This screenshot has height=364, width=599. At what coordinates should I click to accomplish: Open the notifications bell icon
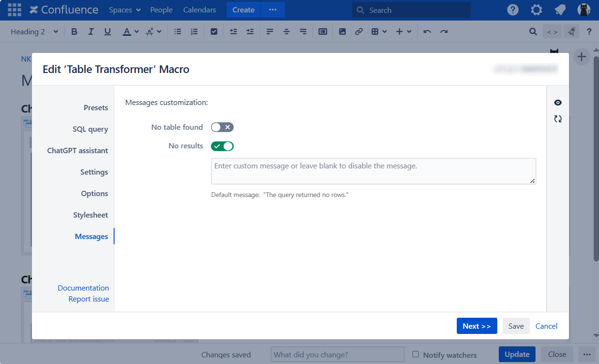(560, 10)
